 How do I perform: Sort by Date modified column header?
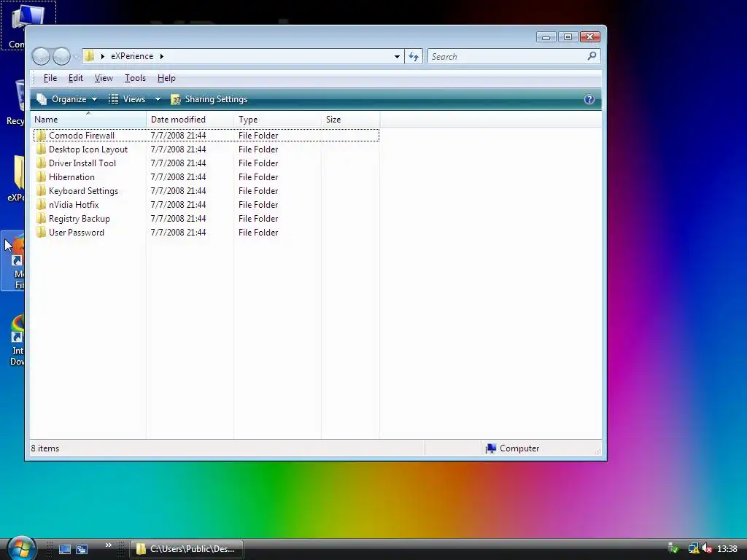[x=190, y=120]
